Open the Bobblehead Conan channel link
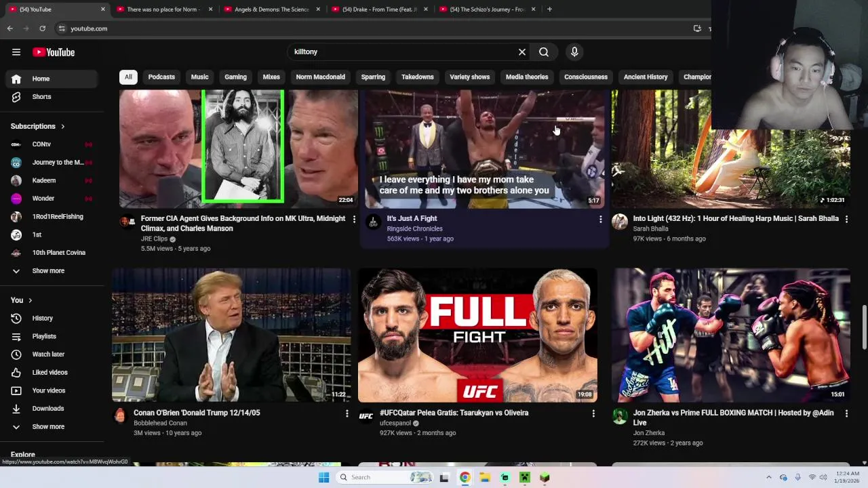This screenshot has height=488, width=868. click(160, 423)
